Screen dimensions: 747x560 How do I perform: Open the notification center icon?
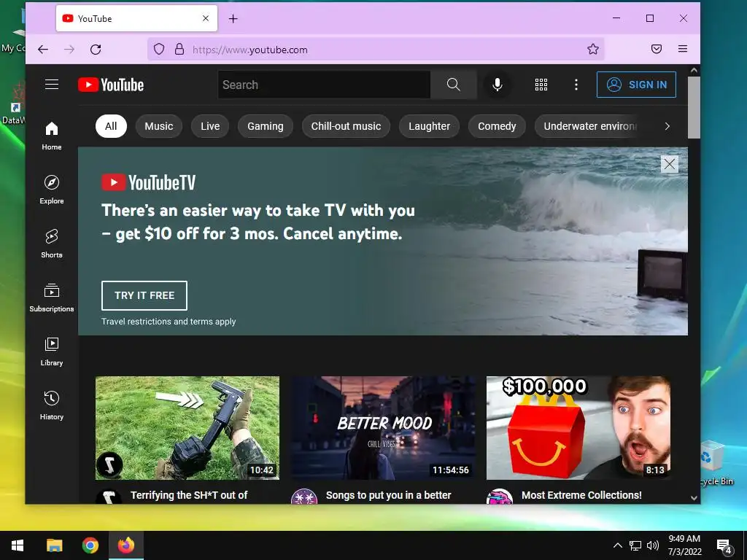[x=724, y=546]
